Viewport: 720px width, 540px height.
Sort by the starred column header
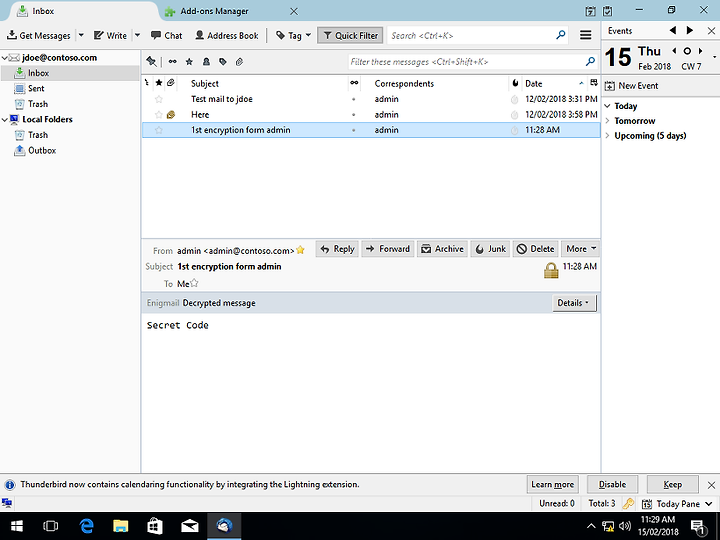(x=159, y=83)
